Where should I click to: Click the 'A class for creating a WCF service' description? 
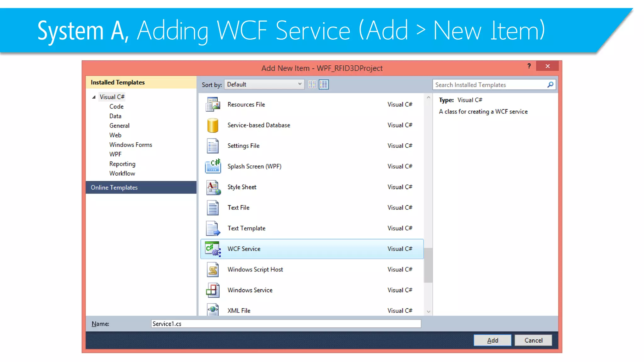(483, 112)
